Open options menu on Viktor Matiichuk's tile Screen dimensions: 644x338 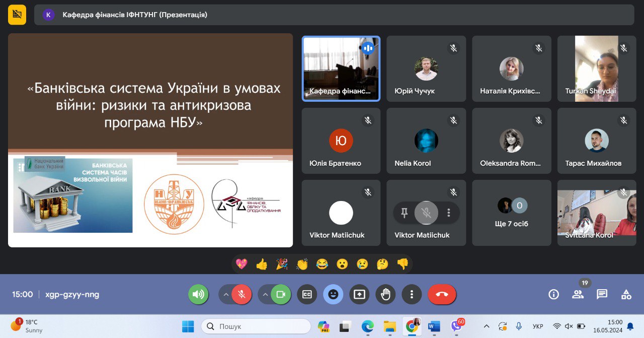449,213
